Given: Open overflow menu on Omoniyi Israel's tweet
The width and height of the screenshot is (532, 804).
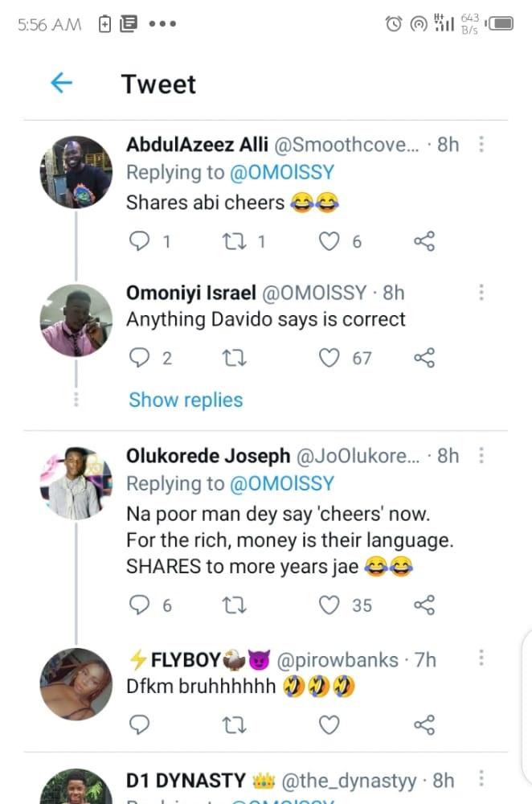Looking at the screenshot, I should (x=481, y=293).
